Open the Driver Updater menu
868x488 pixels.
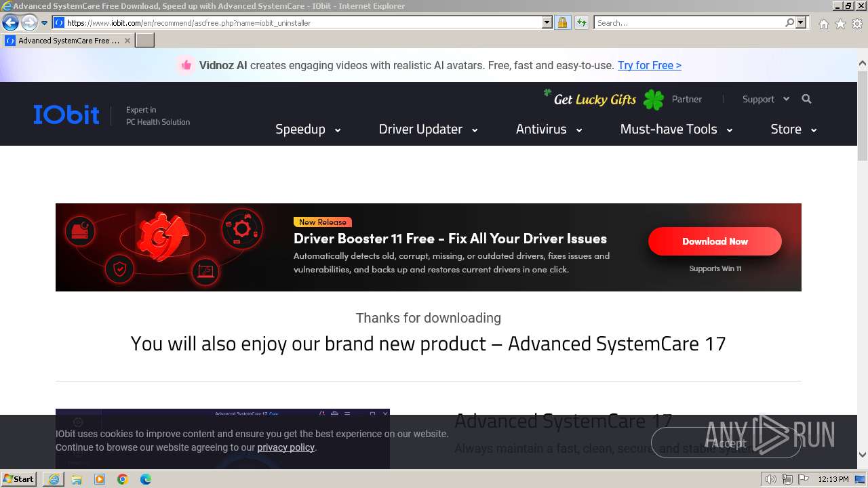[428, 129]
